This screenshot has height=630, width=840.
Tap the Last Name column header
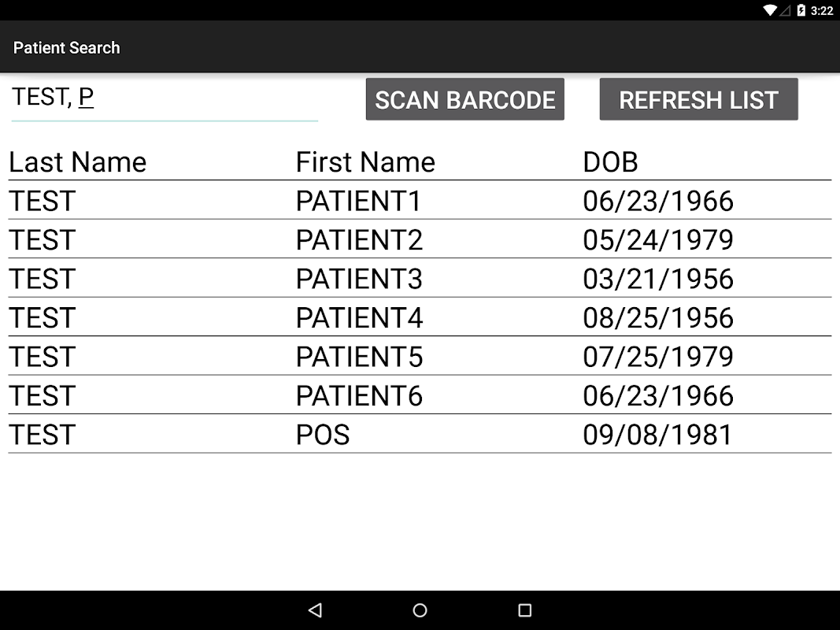[77, 162]
